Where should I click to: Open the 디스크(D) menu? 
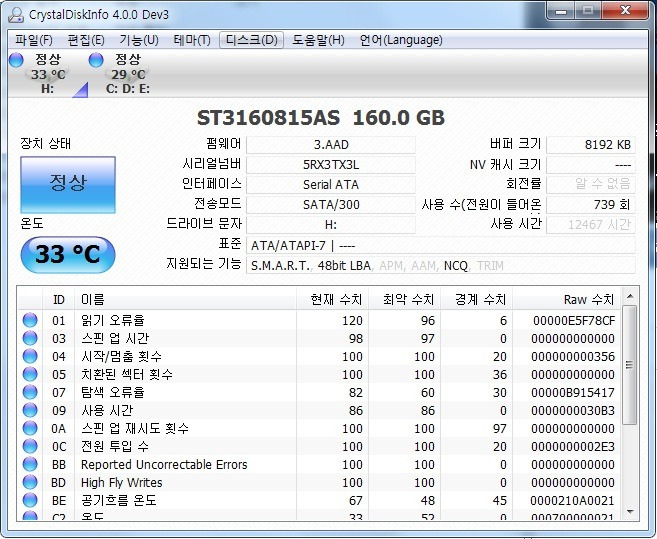tap(251, 40)
